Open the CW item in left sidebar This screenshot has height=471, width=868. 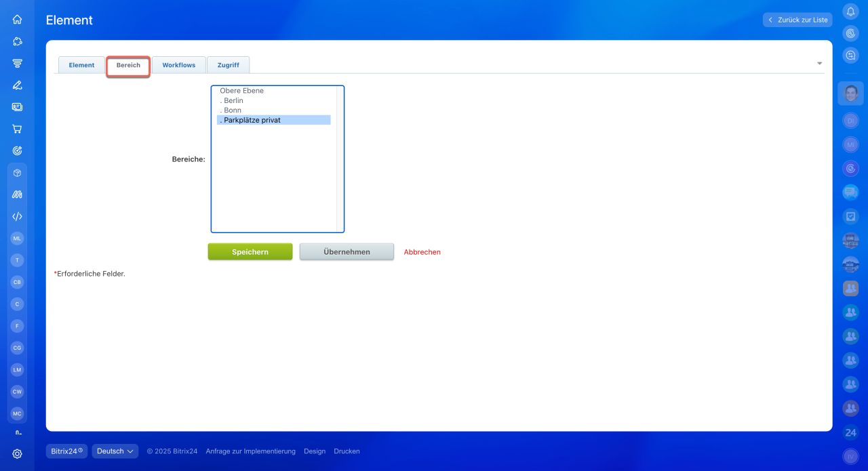pyautogui.click(x=17, y=392)
